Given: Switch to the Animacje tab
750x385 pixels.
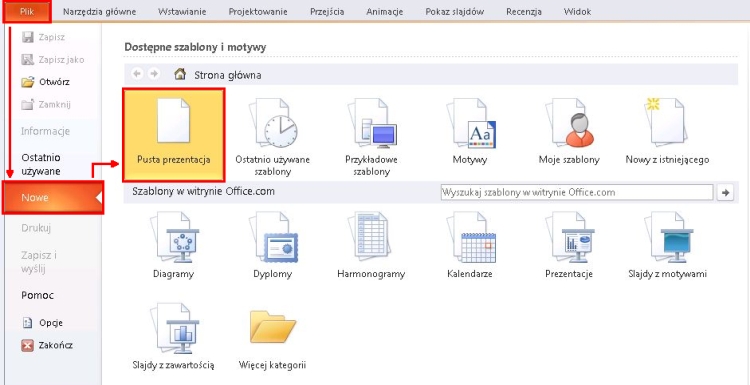Looking at the screenshot, I should tap(385, 12).
